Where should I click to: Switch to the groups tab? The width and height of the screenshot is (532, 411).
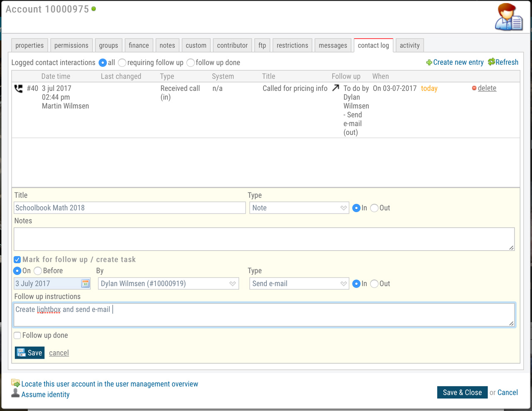(x=108, y=45)
